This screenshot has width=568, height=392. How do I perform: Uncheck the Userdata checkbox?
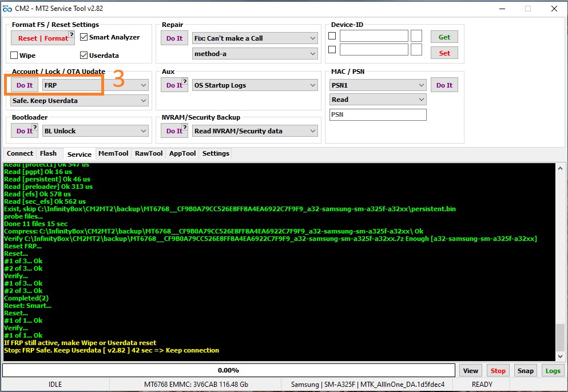[84, 56]
